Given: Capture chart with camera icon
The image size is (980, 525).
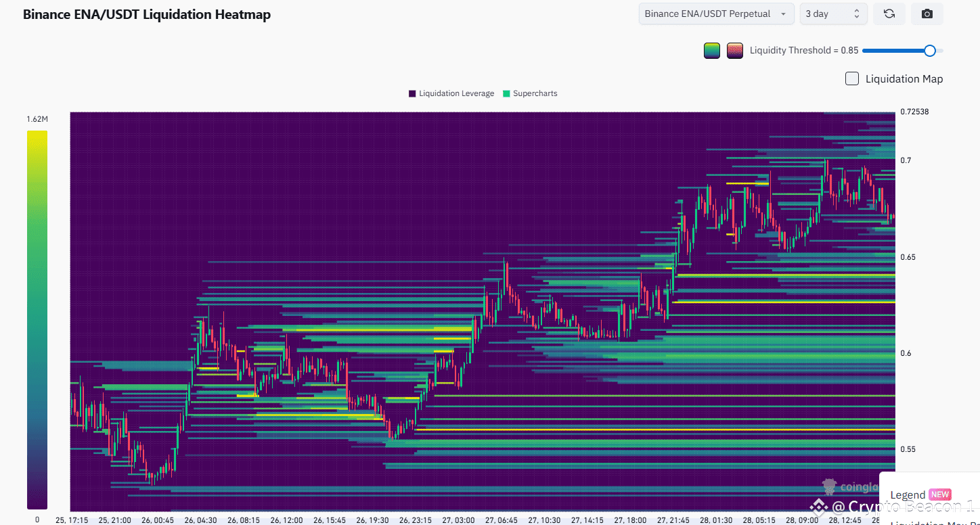Looking at the screenshot, I should [927, 14].
